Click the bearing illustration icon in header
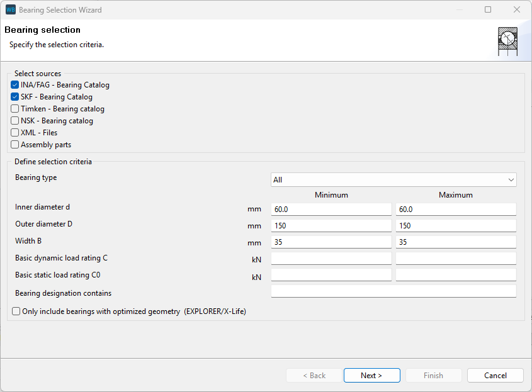 tap(507, 40)
